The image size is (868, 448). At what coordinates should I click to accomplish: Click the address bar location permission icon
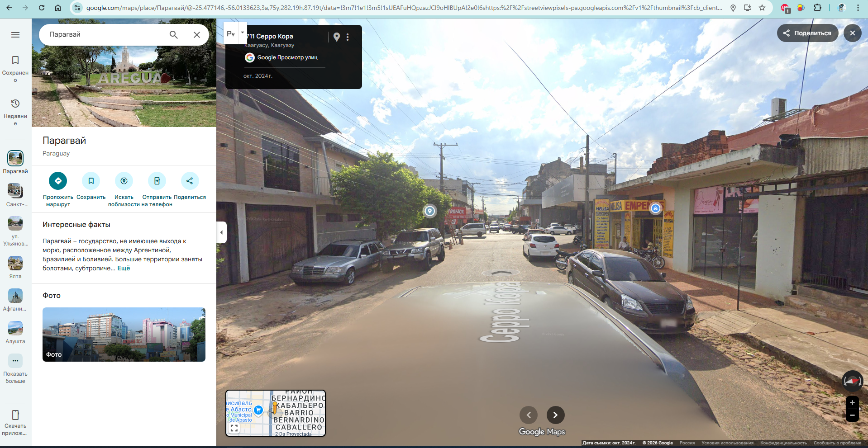click(733, 8)
